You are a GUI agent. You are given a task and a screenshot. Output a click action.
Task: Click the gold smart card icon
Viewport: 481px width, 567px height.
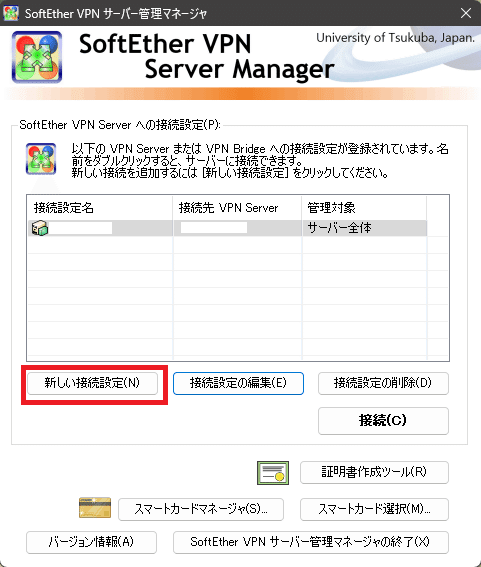(x=95, y=508)
